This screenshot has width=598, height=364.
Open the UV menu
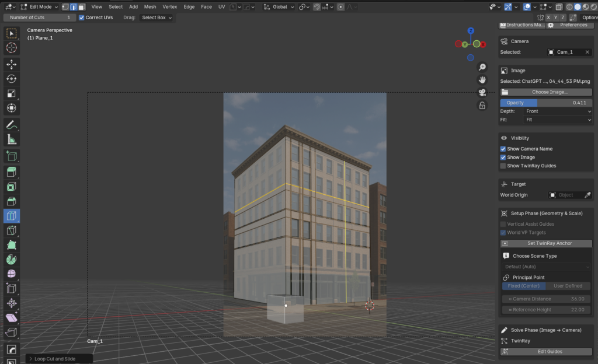click(221, 7)
